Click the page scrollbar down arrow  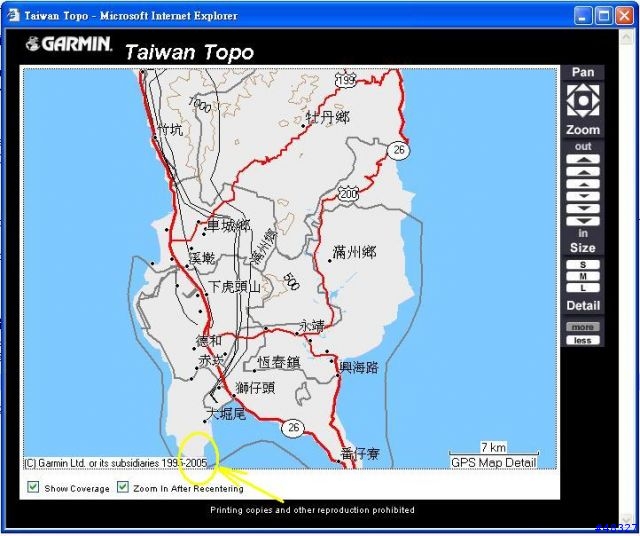point(626,520)
